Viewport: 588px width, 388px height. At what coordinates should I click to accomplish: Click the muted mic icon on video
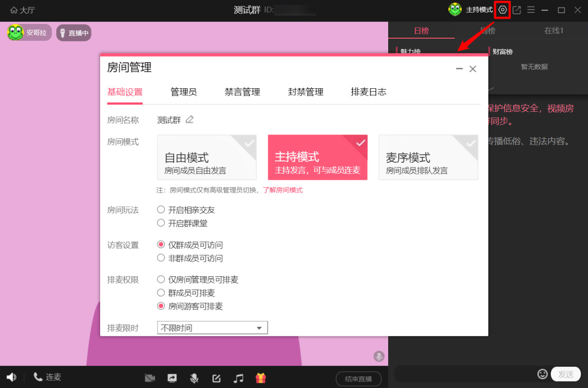pos(379,356)
